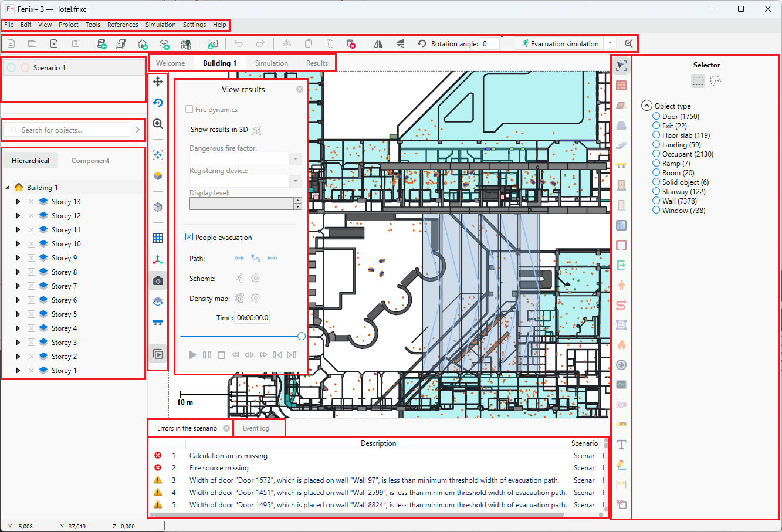The width and height of the screenshot is (782, 532).
Task: Click the undo arrow in toolbar
Action: coord(238,44)
